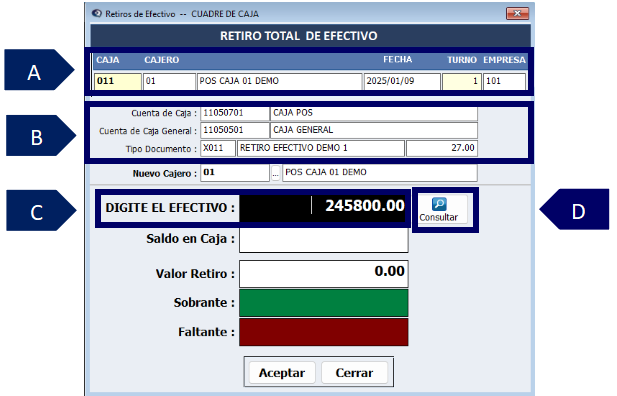Screen dimensions: 617x396
Task: Click the DIGITE EL EFECTIVO amount field
Action: 323,207
